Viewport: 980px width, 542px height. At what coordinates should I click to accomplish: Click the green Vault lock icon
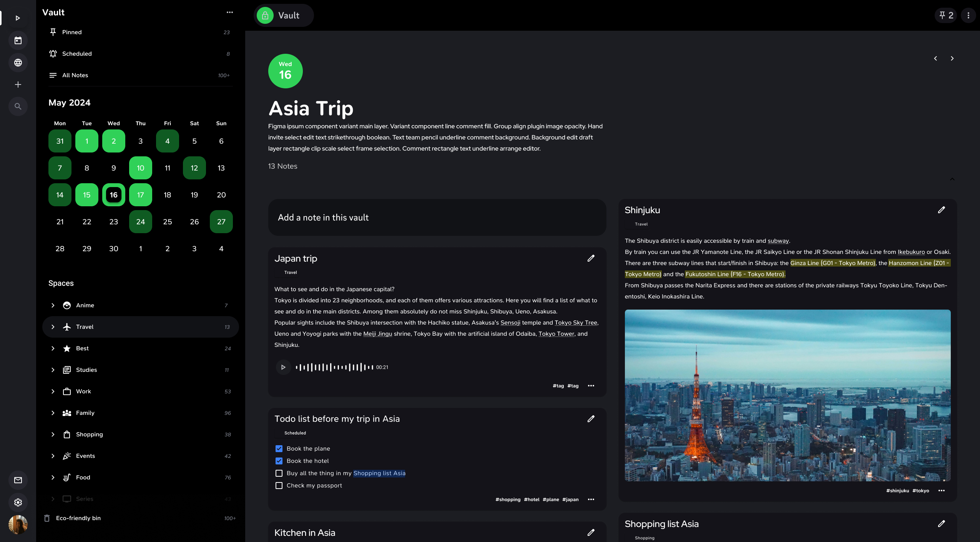coord(265,15)
